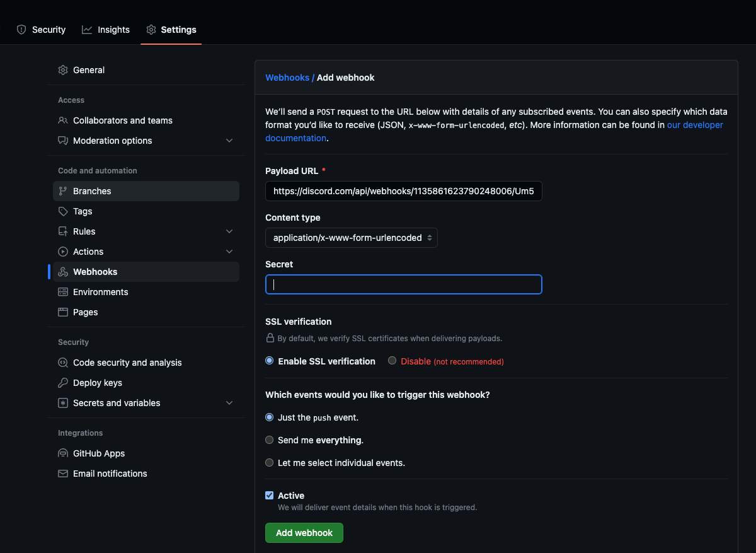Image resolution: width=756 pixels, height=553 pixels.
Task: Select "Let me select individual events" option
Action: coord(270,463)
